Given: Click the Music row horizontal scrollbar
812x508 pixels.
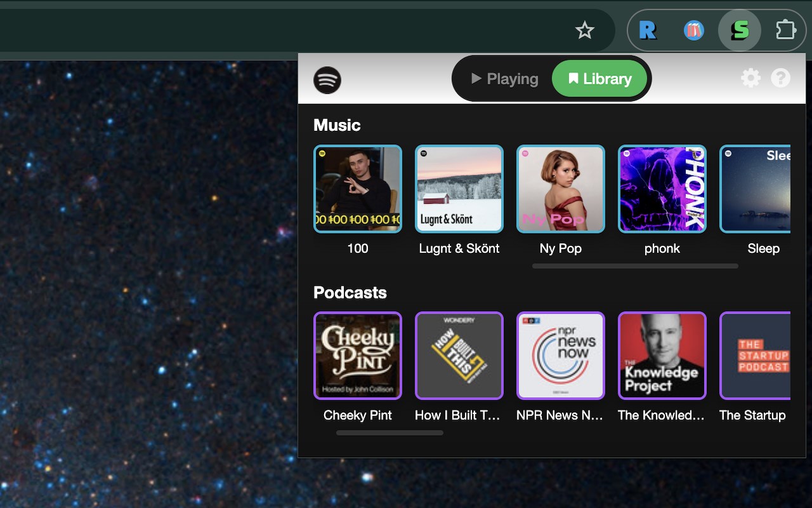Looking at the screenshot, I should click(x=636, y=266).
